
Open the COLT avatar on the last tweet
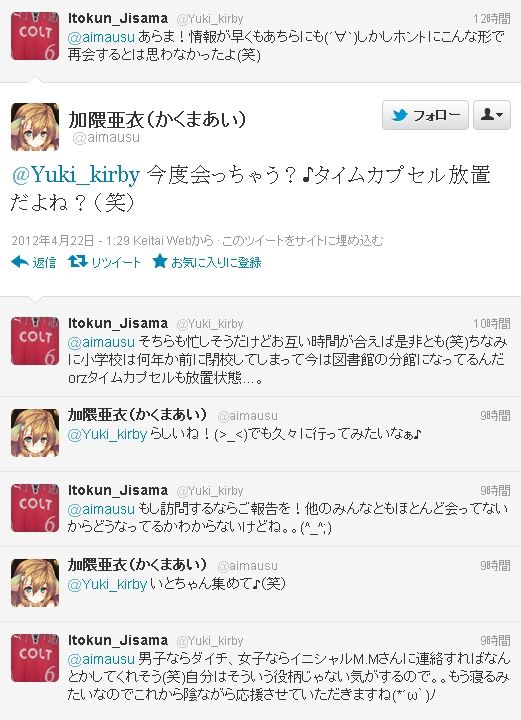35,658
